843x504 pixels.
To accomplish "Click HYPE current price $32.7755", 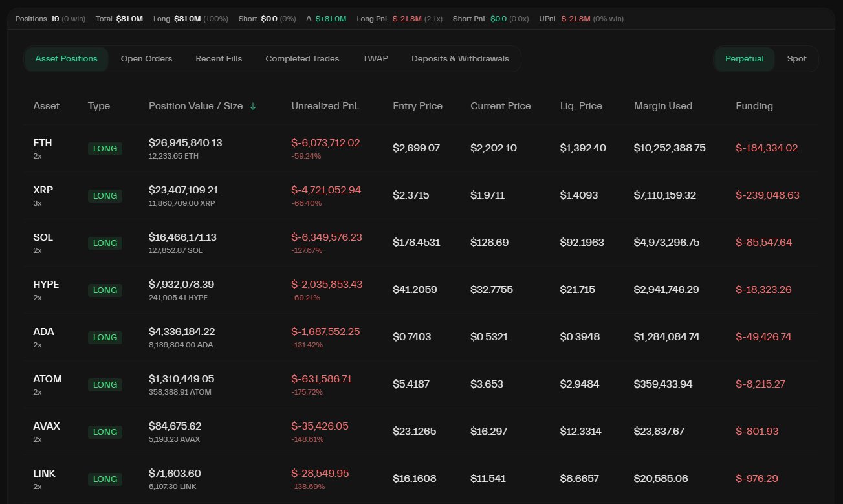I will (x=492, y=290).
